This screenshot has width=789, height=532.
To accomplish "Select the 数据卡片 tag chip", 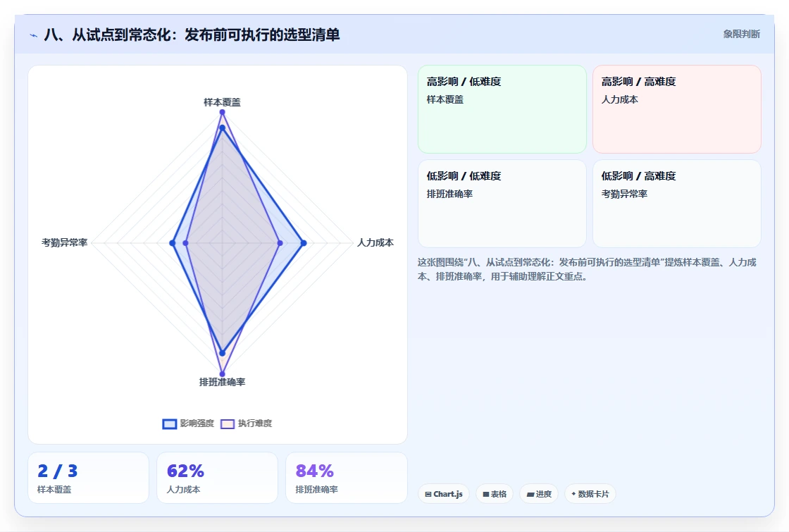I will (x=590, y=494).
